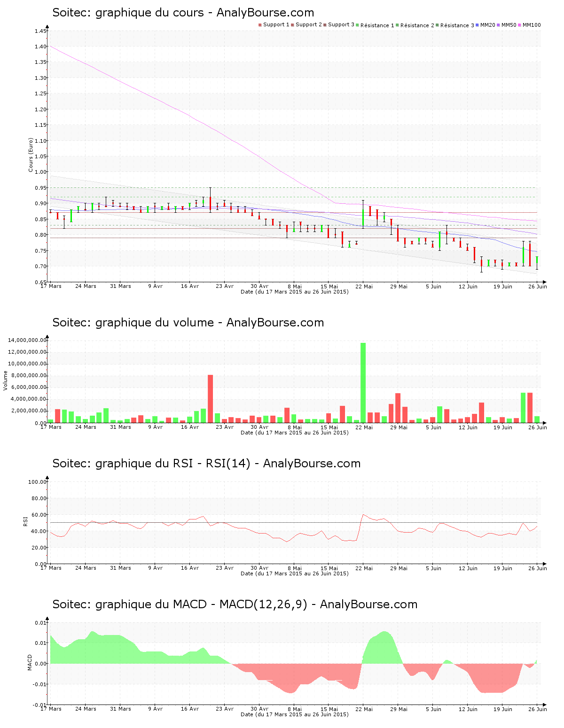Select the Résistance 2 legend label
564x728 pixels.
[x=417, y=25]
